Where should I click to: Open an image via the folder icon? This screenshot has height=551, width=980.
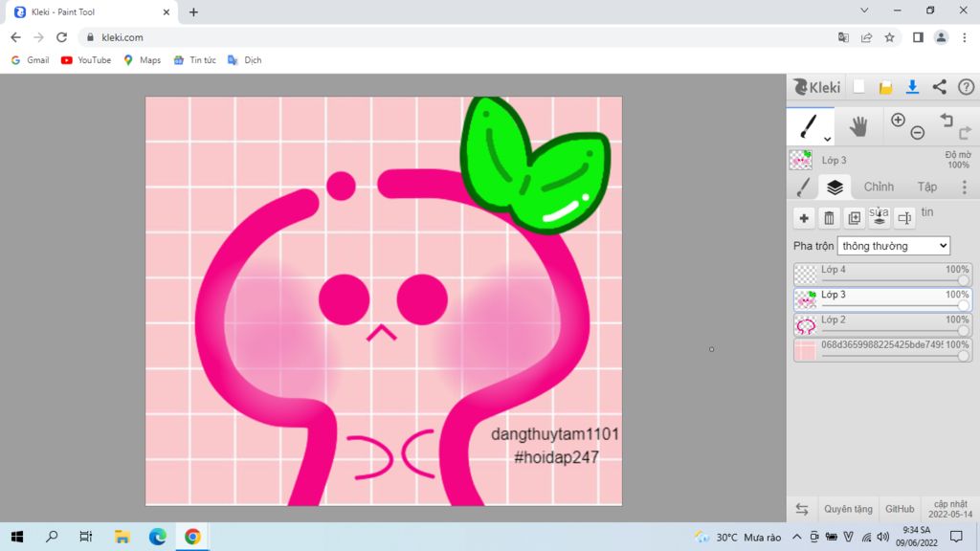(885, 87)
